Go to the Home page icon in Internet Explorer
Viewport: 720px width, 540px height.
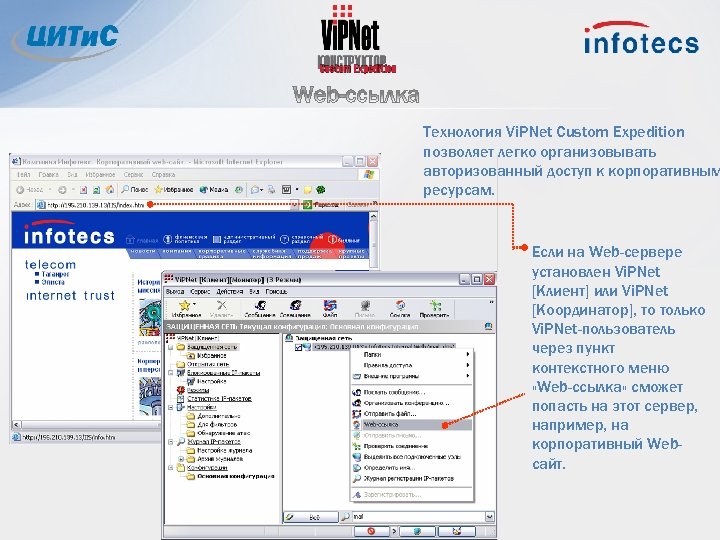[110, 190]
